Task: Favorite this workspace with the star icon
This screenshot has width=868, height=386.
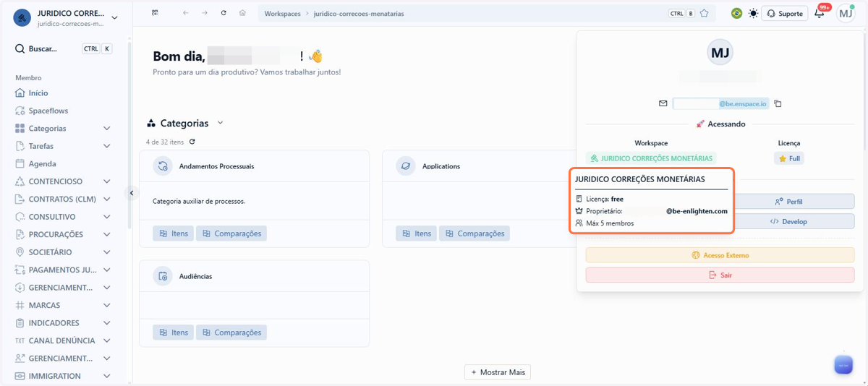Action: [704, 13]
